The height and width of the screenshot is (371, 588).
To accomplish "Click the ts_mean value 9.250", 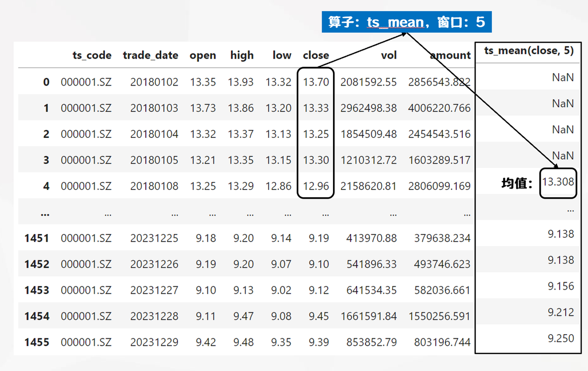I will coord(560,339).
